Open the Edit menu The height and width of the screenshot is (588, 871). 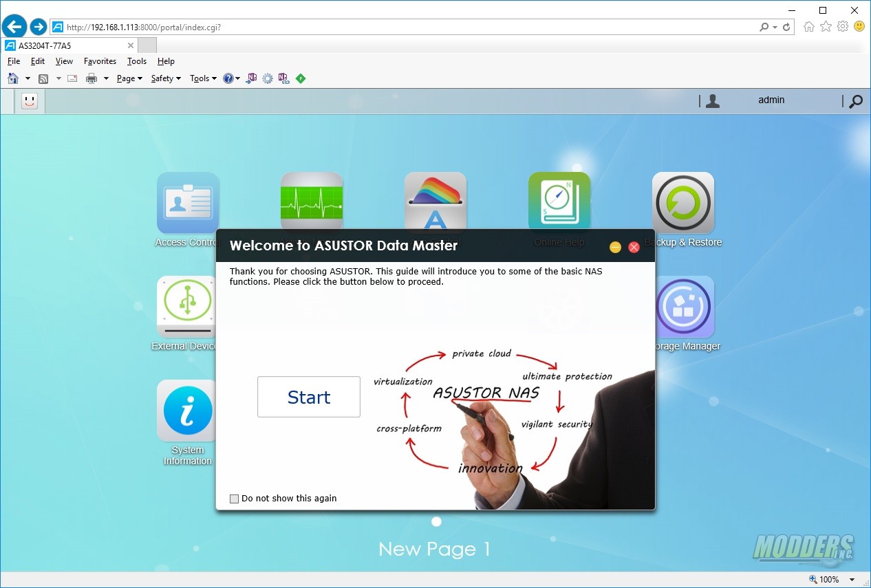(38, 61)
